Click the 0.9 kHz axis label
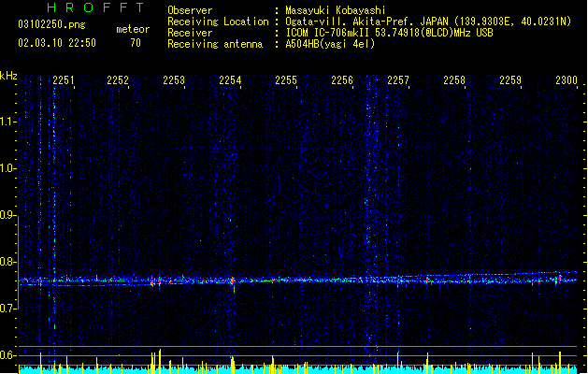This screenshot has height=374, width=588. (x=7, y=215)
